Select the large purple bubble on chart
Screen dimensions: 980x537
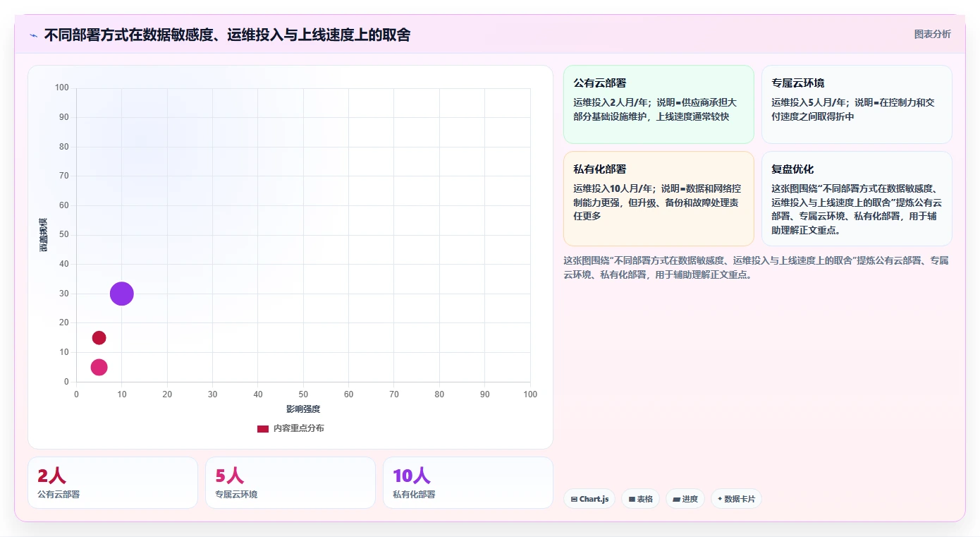coord(122,294)
